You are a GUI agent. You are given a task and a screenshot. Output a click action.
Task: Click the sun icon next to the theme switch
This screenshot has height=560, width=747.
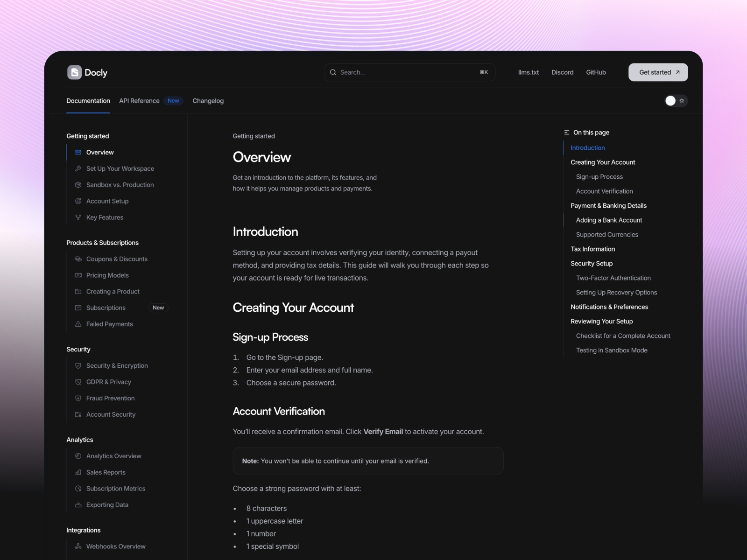coord(682,101)
